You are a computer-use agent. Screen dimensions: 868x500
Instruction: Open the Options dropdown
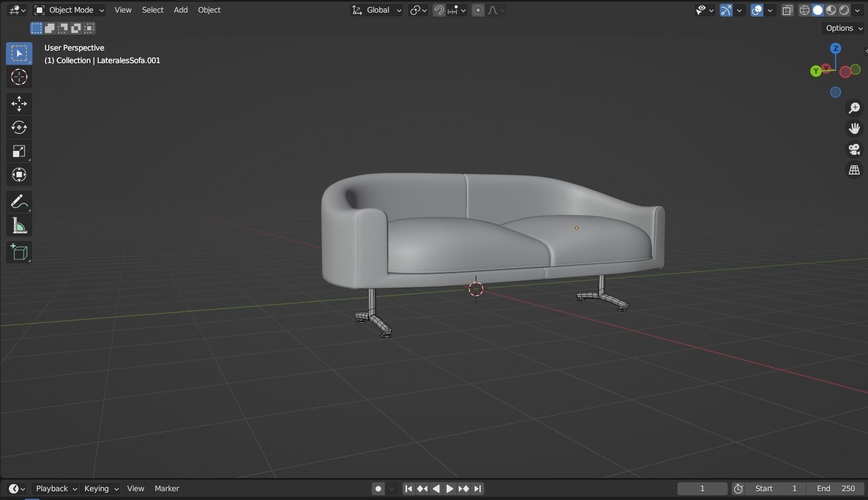[x=844, y=28]
